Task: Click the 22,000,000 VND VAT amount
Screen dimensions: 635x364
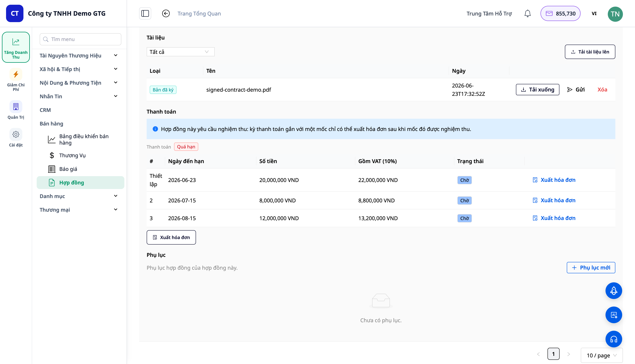Action: coord(378,180)
